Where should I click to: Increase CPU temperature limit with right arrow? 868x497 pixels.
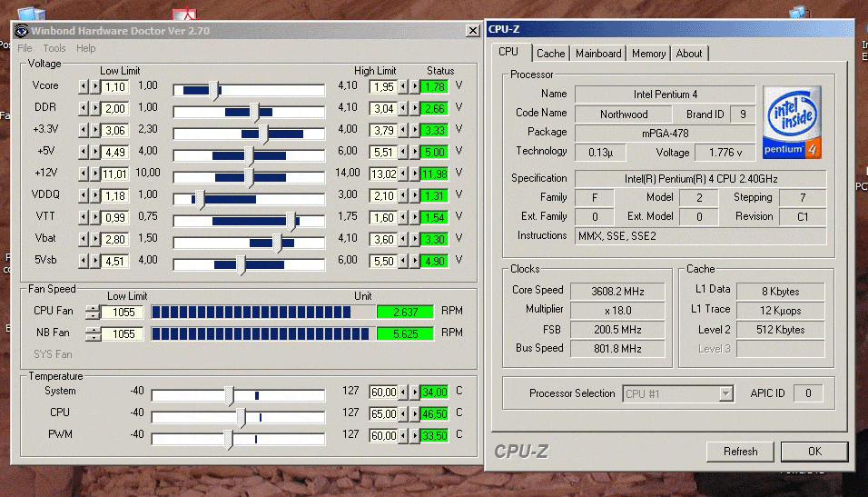pyautogui.click(x=415, y=414)
